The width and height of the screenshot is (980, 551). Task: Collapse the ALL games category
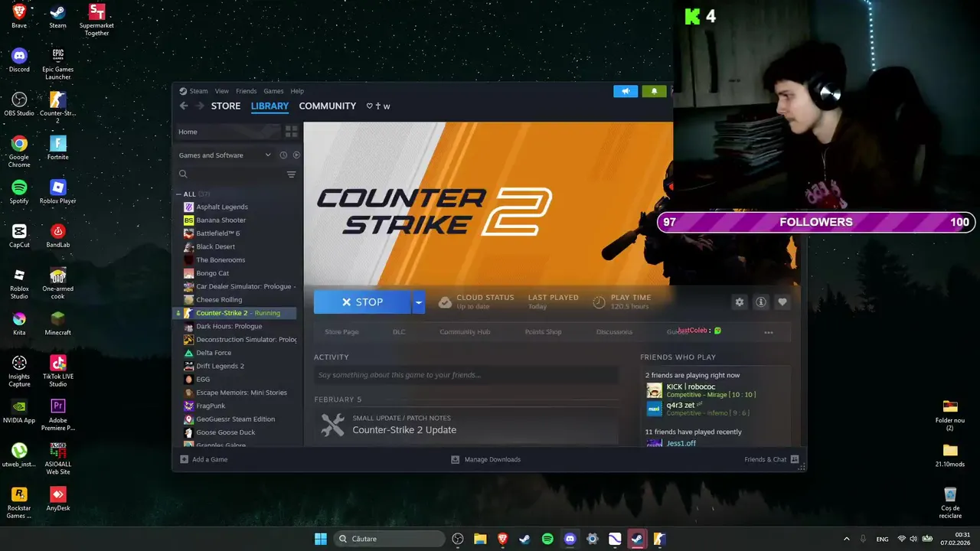point(178,194)
